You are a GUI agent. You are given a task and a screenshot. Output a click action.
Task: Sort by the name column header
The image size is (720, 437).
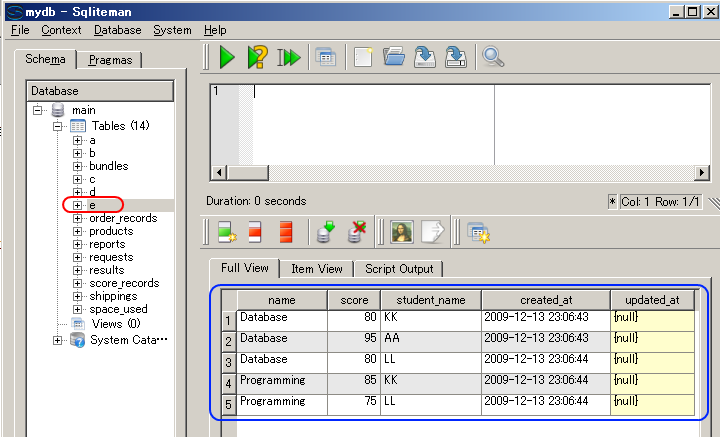(282, 300)
